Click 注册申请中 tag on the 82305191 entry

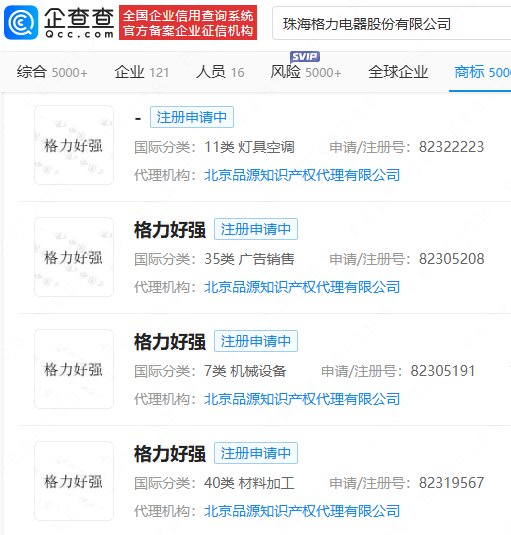(x=256, y=341)
